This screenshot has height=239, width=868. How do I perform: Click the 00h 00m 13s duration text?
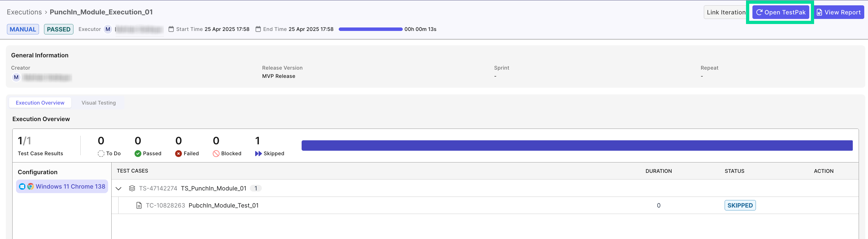click(420, 29)
